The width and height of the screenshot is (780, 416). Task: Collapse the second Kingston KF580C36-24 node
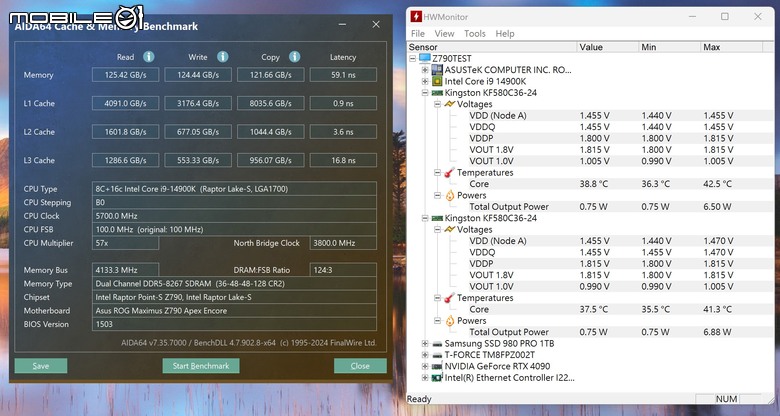click(x=425, y=218)
